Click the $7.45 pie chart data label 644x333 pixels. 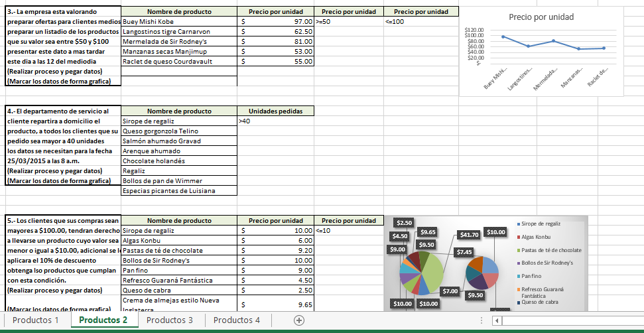pyautogui.click(x=464, y=252)
